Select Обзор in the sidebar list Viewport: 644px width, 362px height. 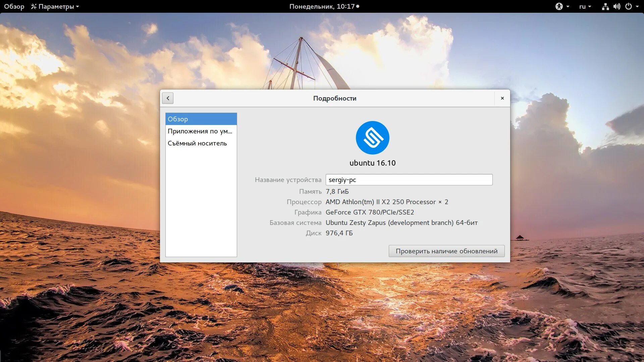point(201,119)
